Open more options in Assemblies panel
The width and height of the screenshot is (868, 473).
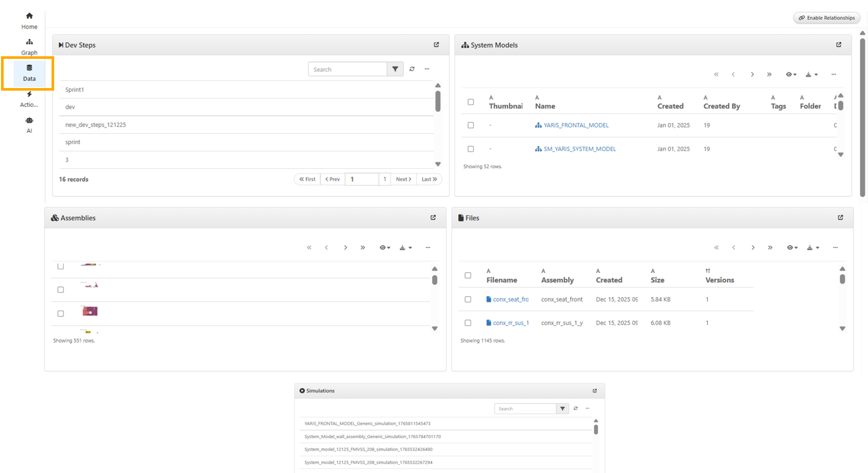428,248
